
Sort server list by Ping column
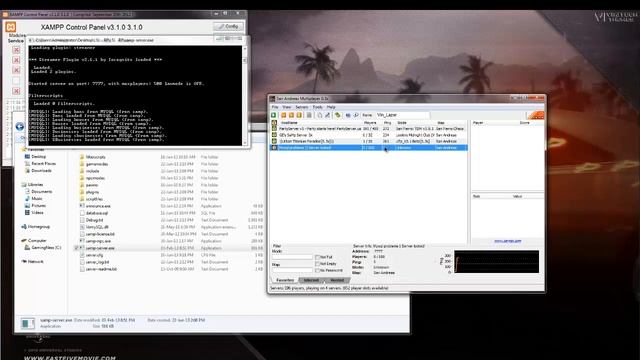point(388,122)
